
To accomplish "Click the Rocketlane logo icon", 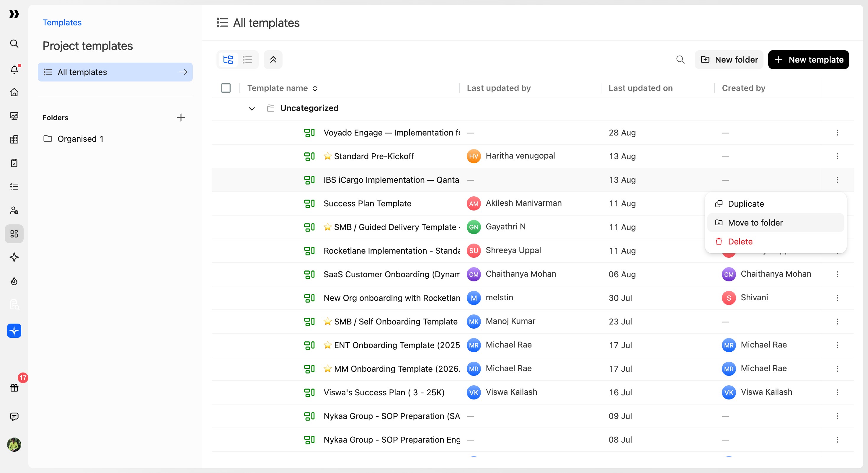I will coord(14,14).
